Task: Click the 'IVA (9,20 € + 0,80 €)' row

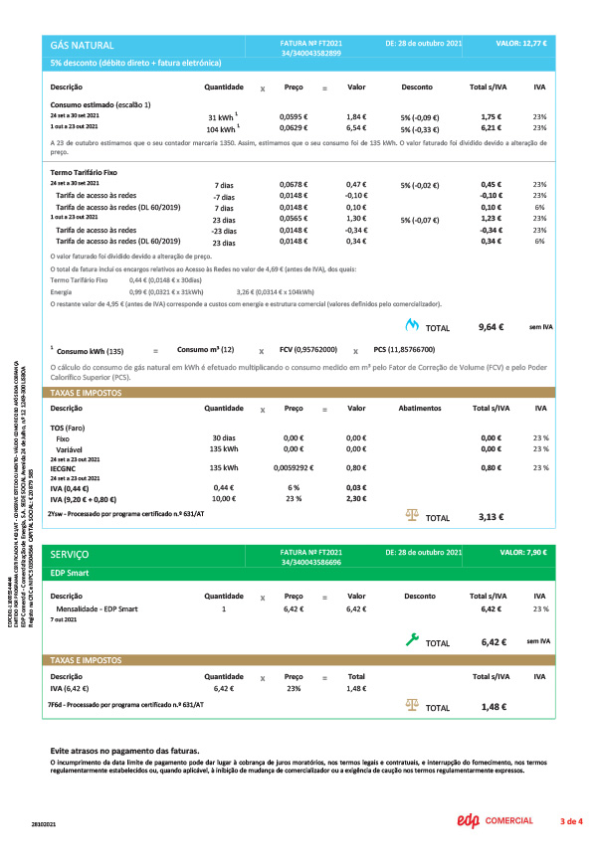Action: coord(83,500)
